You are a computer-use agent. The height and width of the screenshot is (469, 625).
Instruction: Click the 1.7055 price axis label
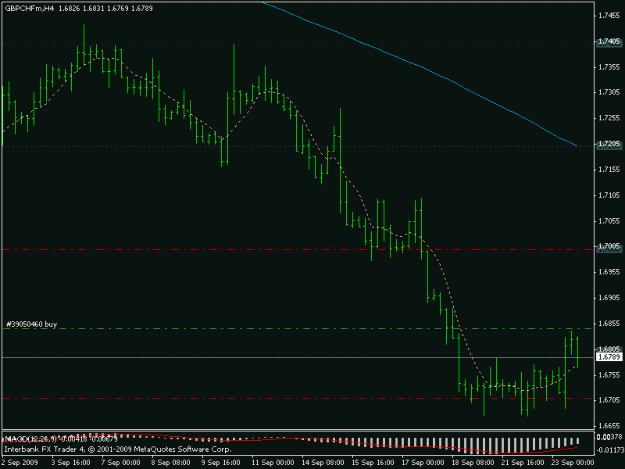pos(609,221)
